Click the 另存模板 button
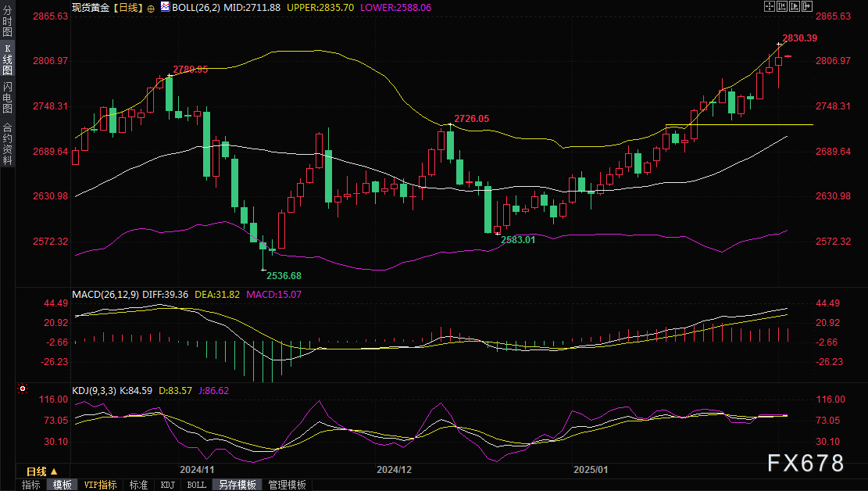 (x=238, y=485)
